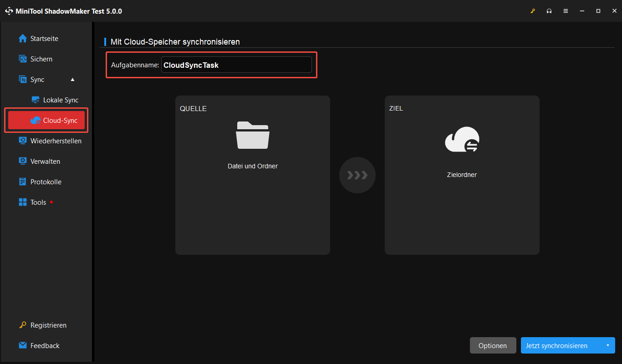Click the Datei und Ordner label
This screenshot has height=364, width=622.
pyautogui.click(x=253, y=166)
